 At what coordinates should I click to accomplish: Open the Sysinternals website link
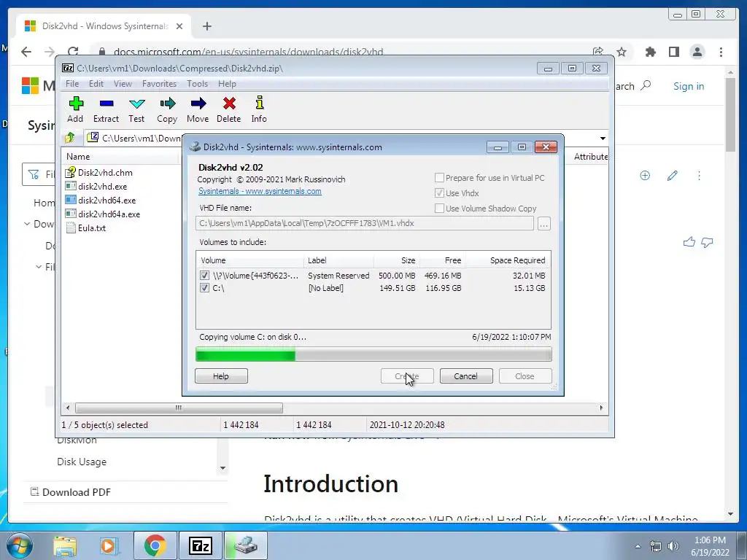point(260,191)
